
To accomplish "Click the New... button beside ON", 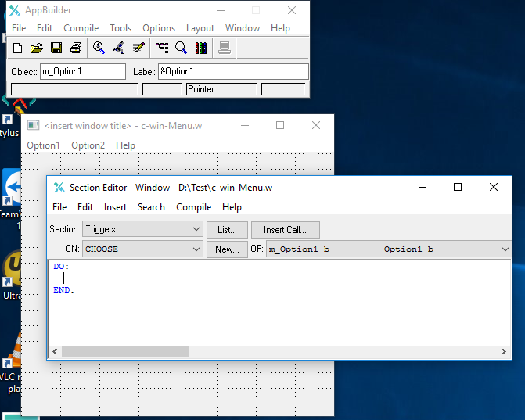I will [x=227, y=249].
